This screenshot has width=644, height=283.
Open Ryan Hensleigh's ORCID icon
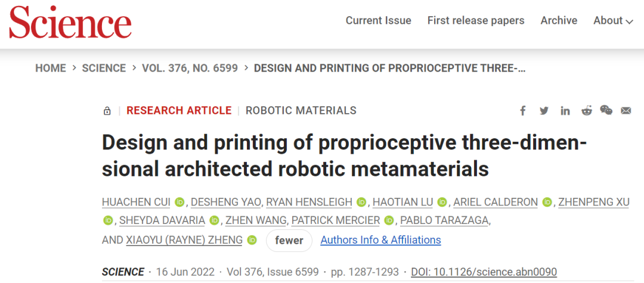[x=361, y=202]
